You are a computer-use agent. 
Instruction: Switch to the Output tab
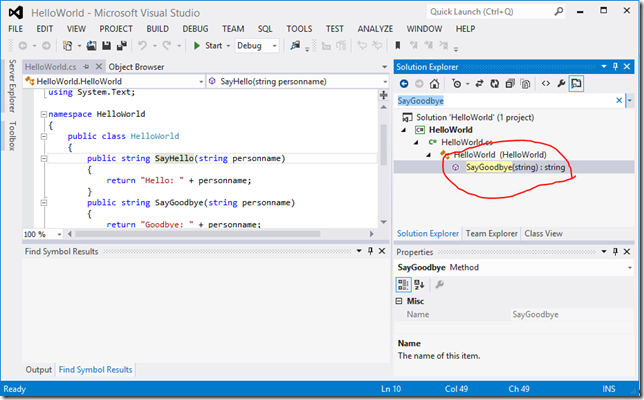(x=38, y=370)
